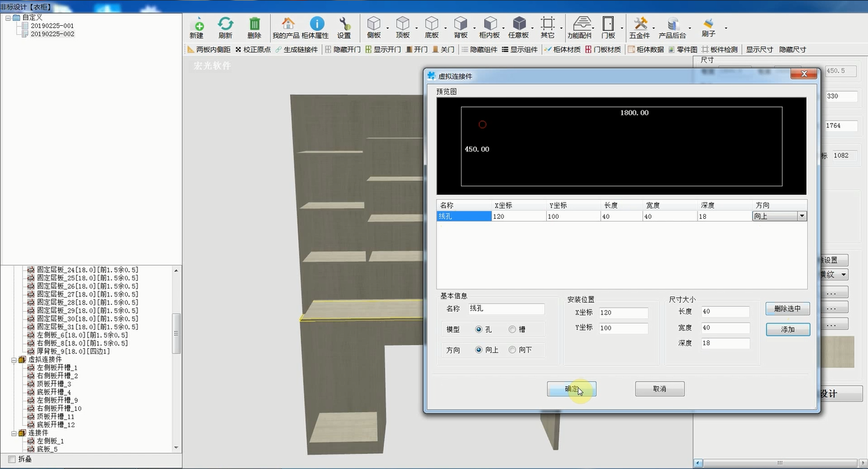Open the 五金件 (Hardware) tools icon

640,27
